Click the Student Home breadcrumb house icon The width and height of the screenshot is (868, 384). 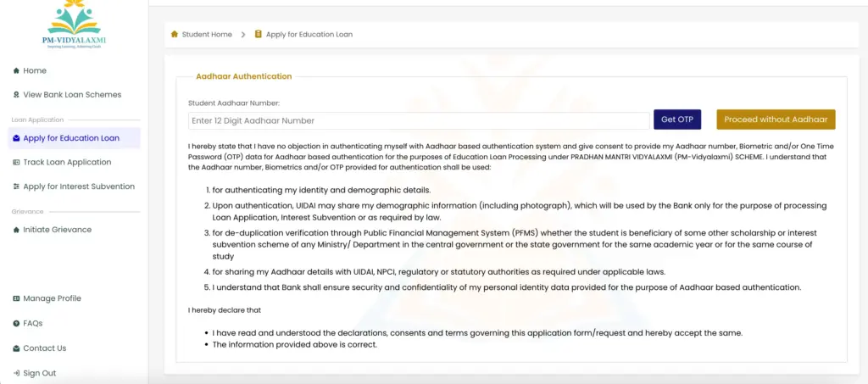click(175, 34)
